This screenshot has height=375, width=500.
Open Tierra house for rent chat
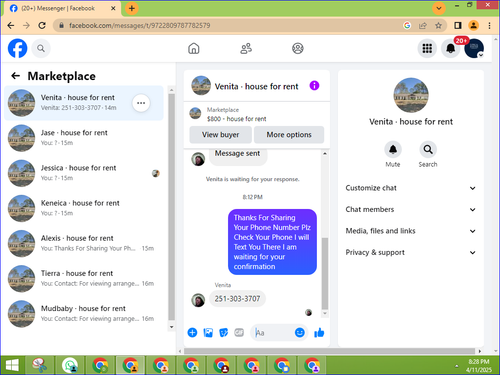coord(84,278)
